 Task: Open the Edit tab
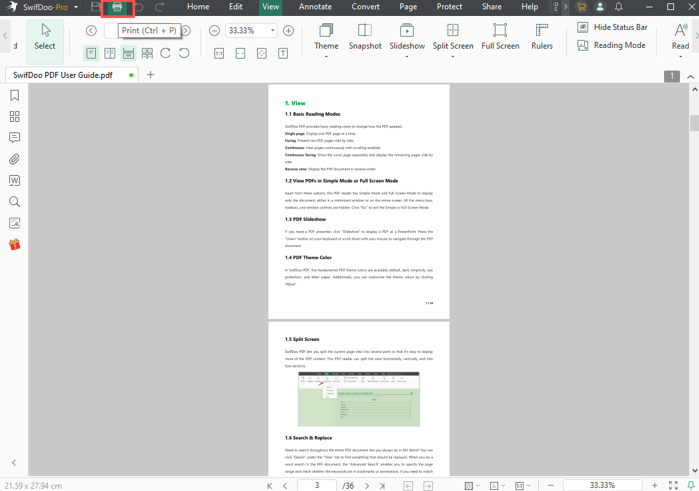tap(235, 7)
